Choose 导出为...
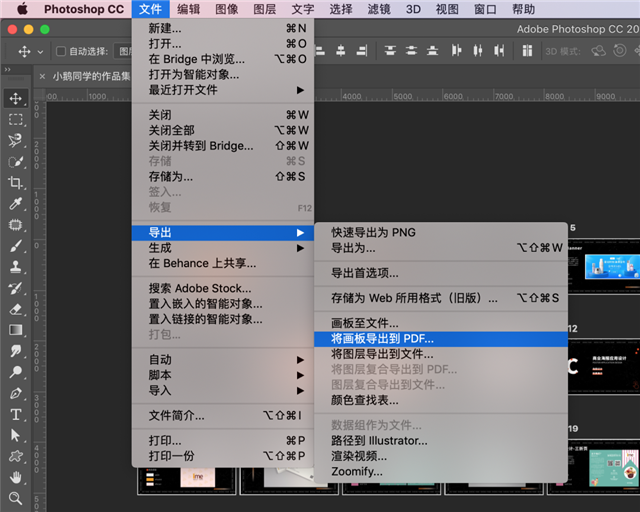This screenshot has height=512, width=640. [441, 248]
